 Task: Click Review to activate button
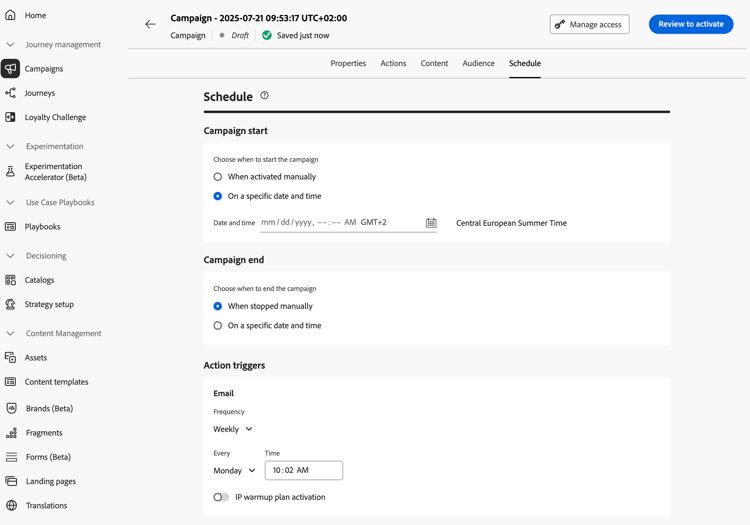(690, 24)
